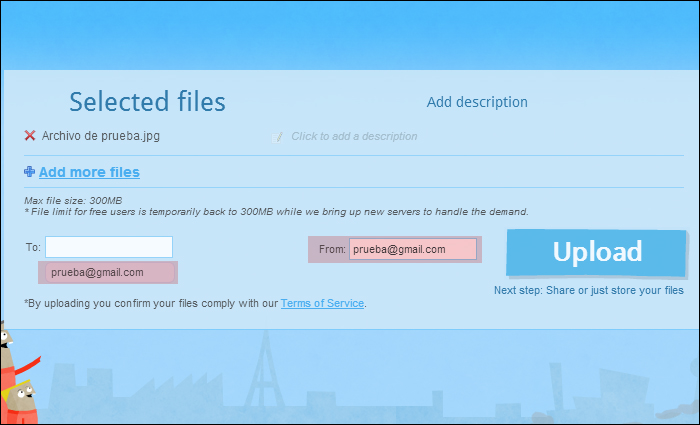Image resolution: width=700 pixels, height=425 pixels.
Task: Click the free users file limit notice
Action: pos(275,212)
